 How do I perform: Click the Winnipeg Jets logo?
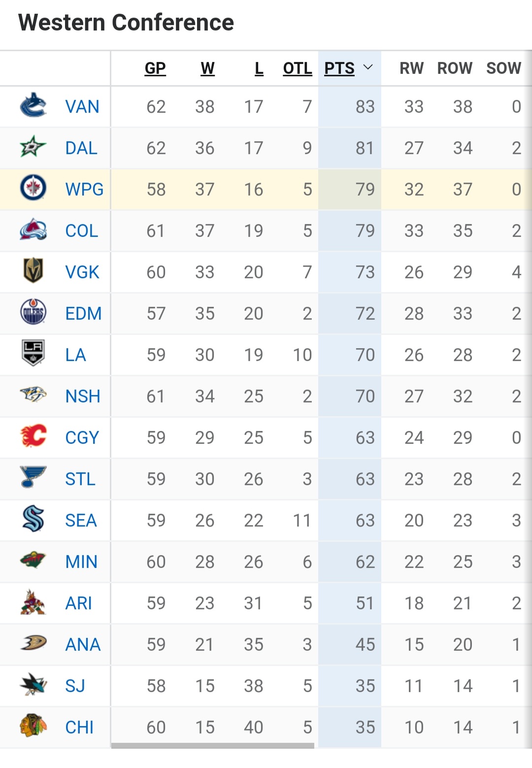pos(33,189)
